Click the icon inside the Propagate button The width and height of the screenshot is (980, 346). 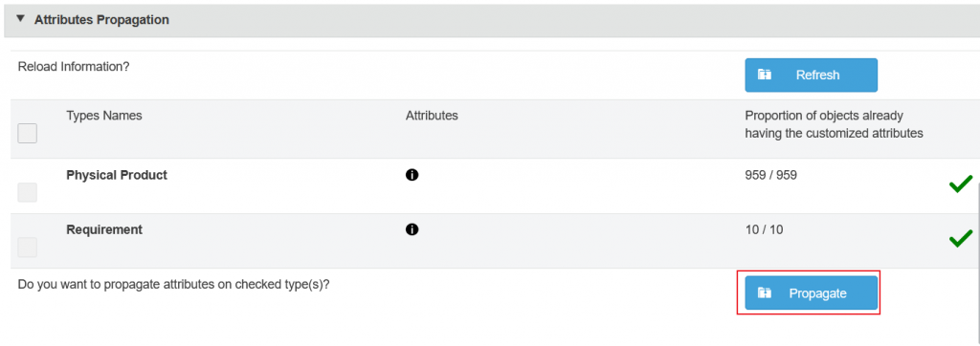coord(765,292)
